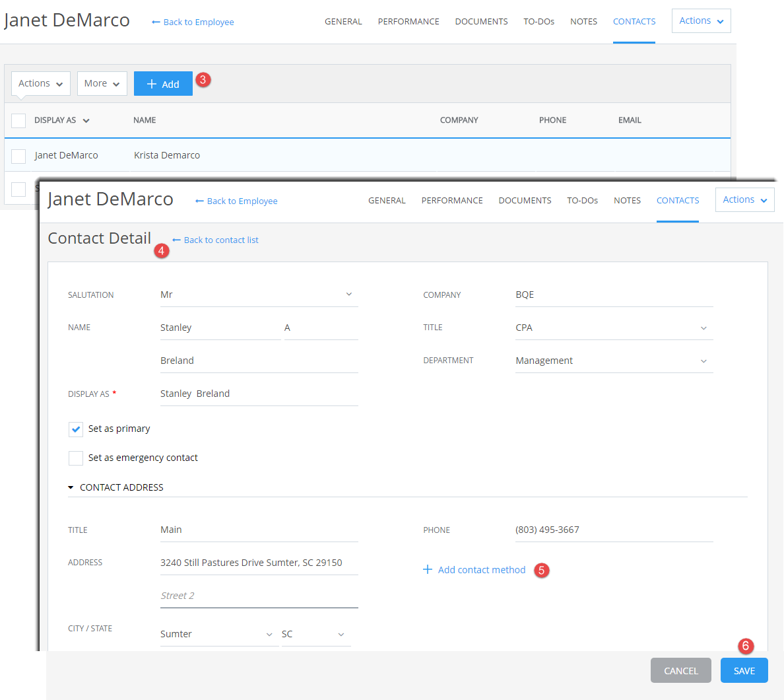Open CONTACTS tab in Contact Detail window

click(x=678, y=200)
